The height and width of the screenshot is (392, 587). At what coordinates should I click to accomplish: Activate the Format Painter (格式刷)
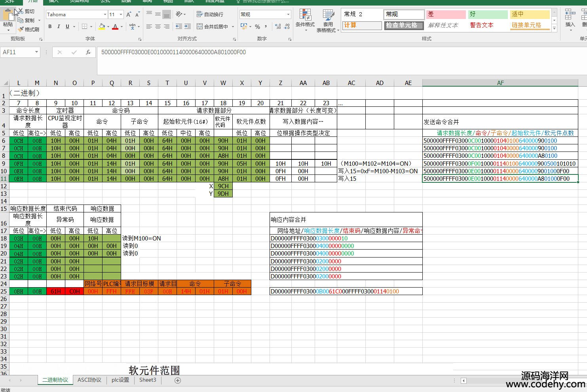tap(28, 29)
